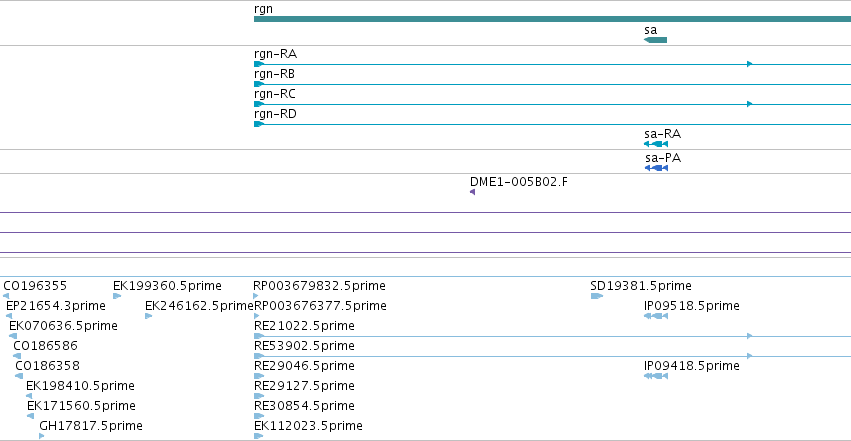Select the sa-PA protein glyph
Screen dimensions: 851x441
(x=656, y=168)
